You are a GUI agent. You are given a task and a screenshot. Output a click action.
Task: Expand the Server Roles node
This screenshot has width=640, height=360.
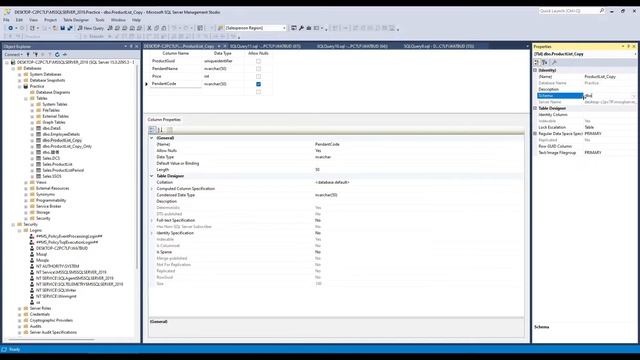pyautogui.click(x=20, y=309)
